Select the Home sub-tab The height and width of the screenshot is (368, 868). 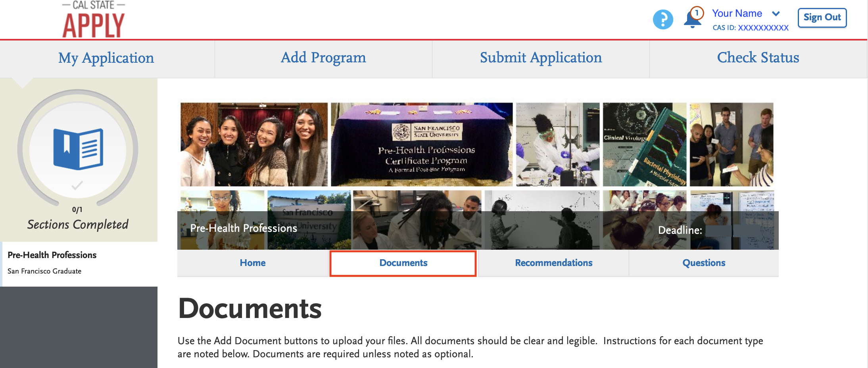click(252, 263)
